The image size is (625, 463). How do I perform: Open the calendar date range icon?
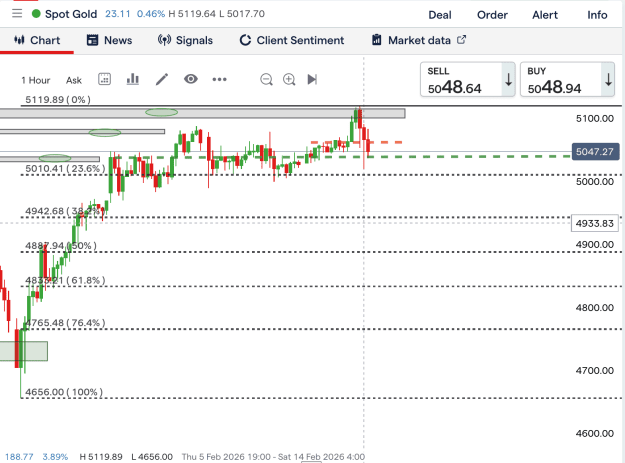104,79
